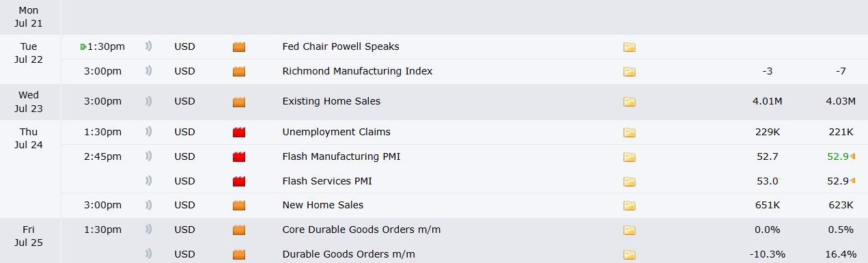Expand the Richmond Manufacturing Index event row
This screenshot has width=868, height=263.
coord(464,72)
